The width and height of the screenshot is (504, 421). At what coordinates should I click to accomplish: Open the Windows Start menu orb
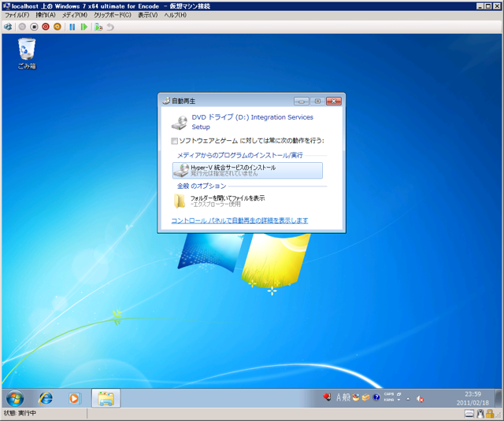(15, 398)
